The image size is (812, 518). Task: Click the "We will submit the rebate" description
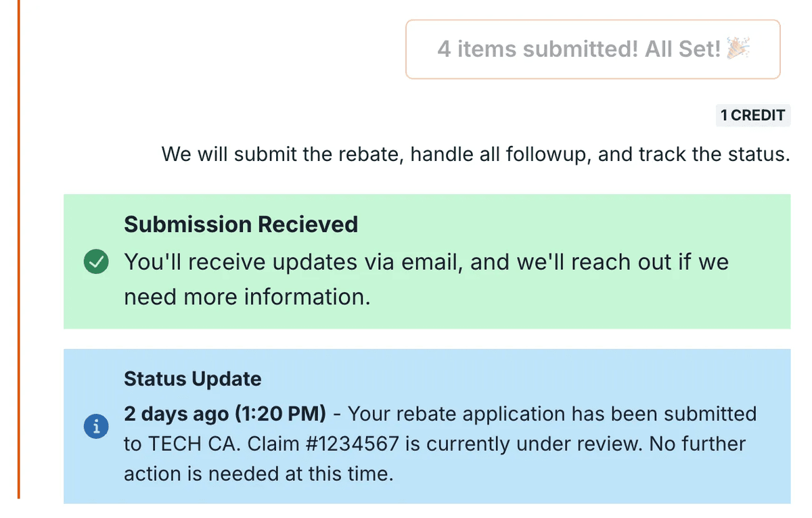(284, 154)
